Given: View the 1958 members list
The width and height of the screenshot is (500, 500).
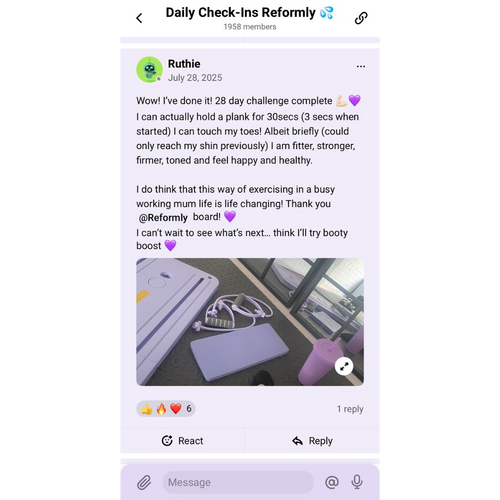Looking at the screenshot, I should [x=250, y=27].
